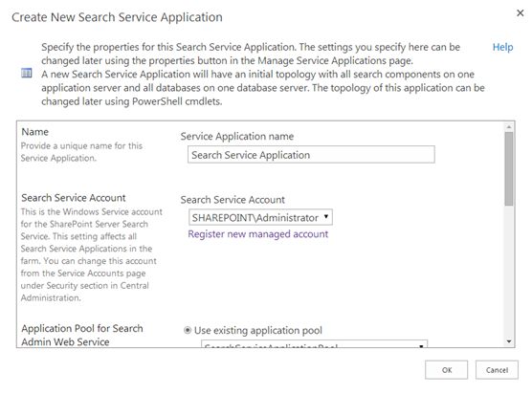Click Application Pool for Search Admin heading
The height and width of the screenshot is (394, 532).
tap(82, 335)
